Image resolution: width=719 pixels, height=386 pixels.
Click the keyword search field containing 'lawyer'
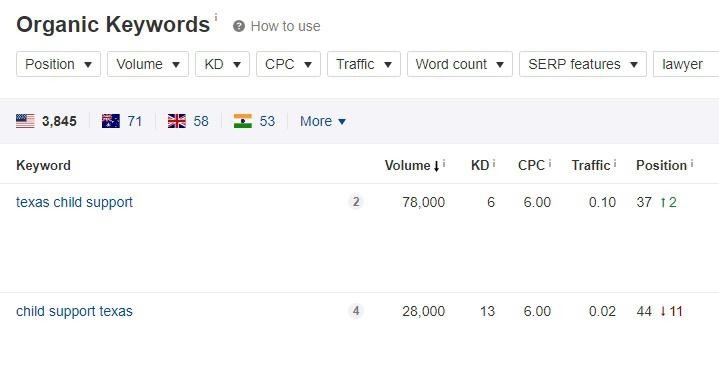[x=686, y=64]
